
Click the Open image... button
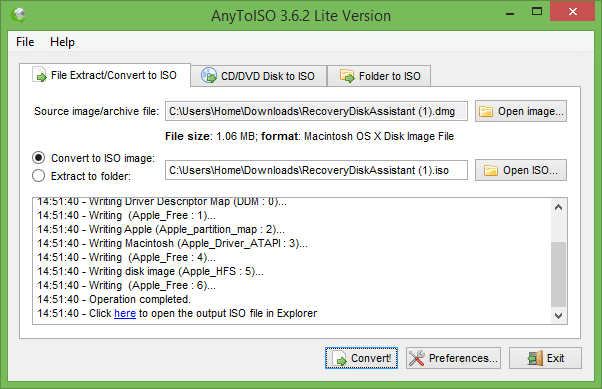(x=521, y=111)
